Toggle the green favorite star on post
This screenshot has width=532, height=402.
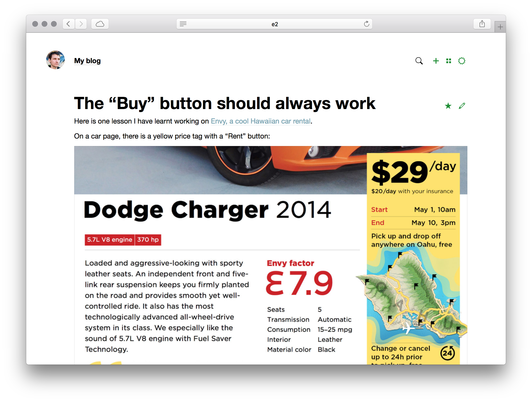[448, 106]
